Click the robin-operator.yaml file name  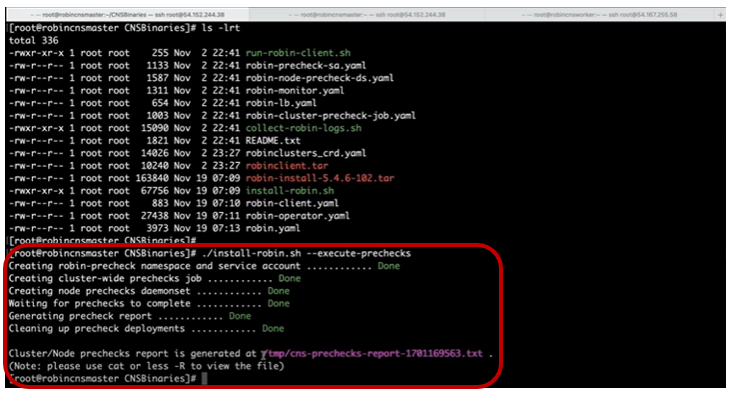pyautogui.click(x=297, y=216)
